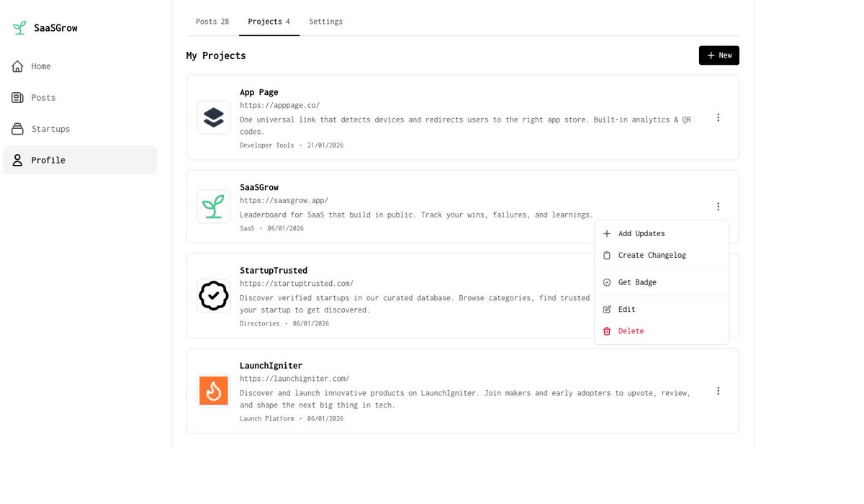The image size is (864, 504).
Task: Go to Home in the sidebar
Action: (x=80, y=66)
